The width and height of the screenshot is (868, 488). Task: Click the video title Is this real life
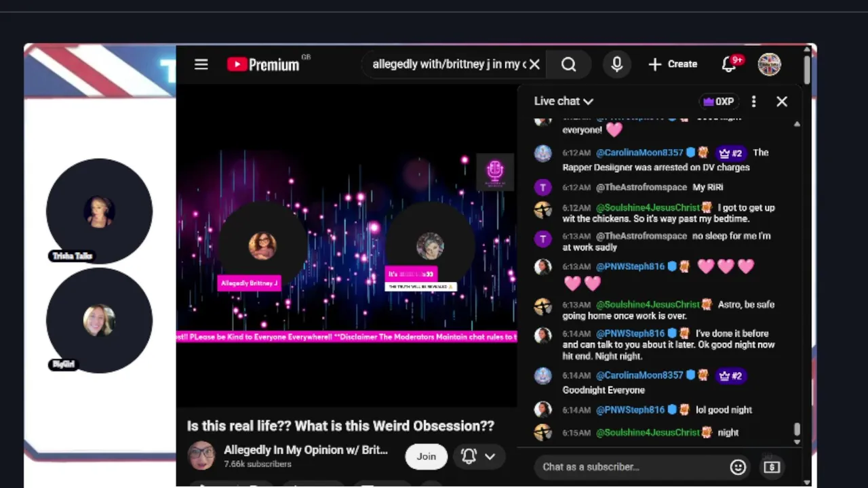point(340,426)
